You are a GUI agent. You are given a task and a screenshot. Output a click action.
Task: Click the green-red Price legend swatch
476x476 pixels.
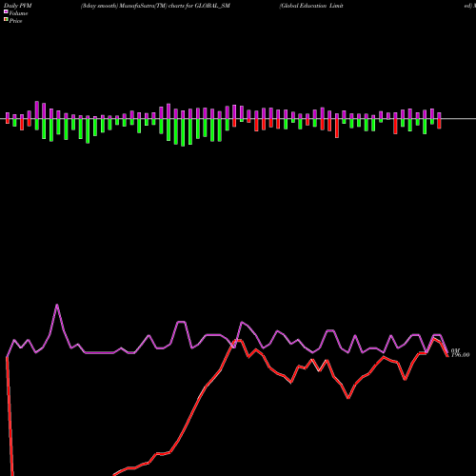[x=6, y=20]
